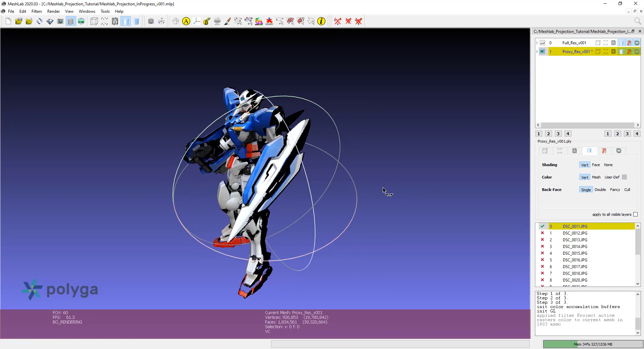Image resolution: width=644 pixels, height=349 pixels.
Task: Open the Render menu
Action: (53, 11)
